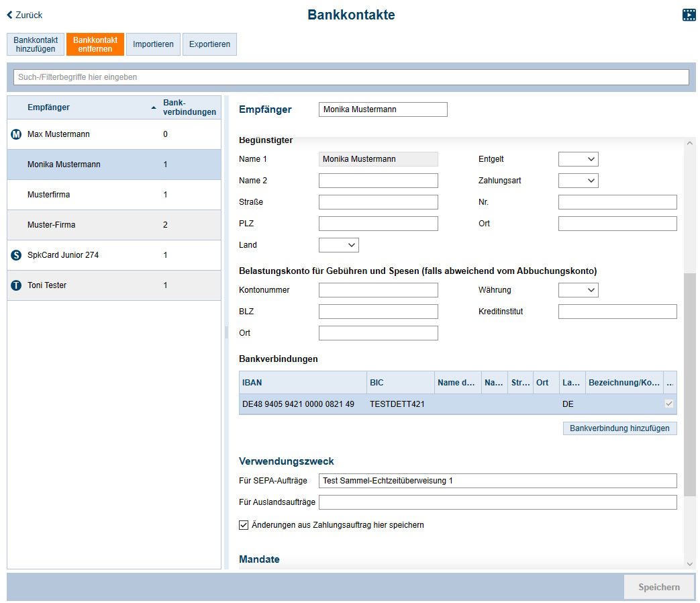This screenshot has width=700, height=603.
Task: Select Musterfirma in the recipient list
Action: pyautogui.click(x=114, y=195)
